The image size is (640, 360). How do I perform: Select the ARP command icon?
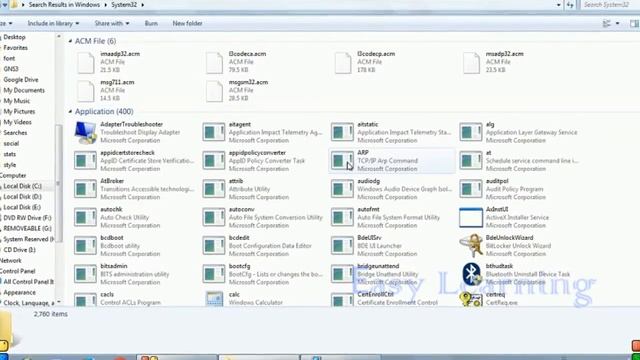tap(342, 161)
